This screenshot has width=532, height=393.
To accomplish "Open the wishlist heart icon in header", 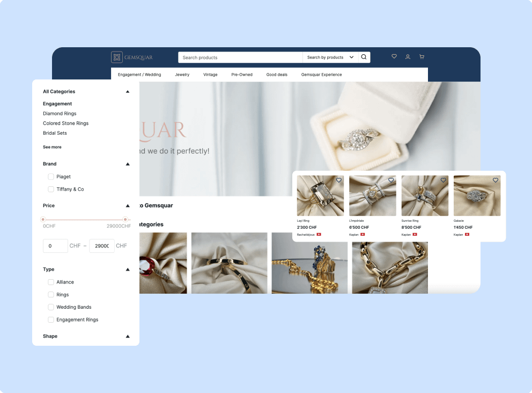I will 394,56.
